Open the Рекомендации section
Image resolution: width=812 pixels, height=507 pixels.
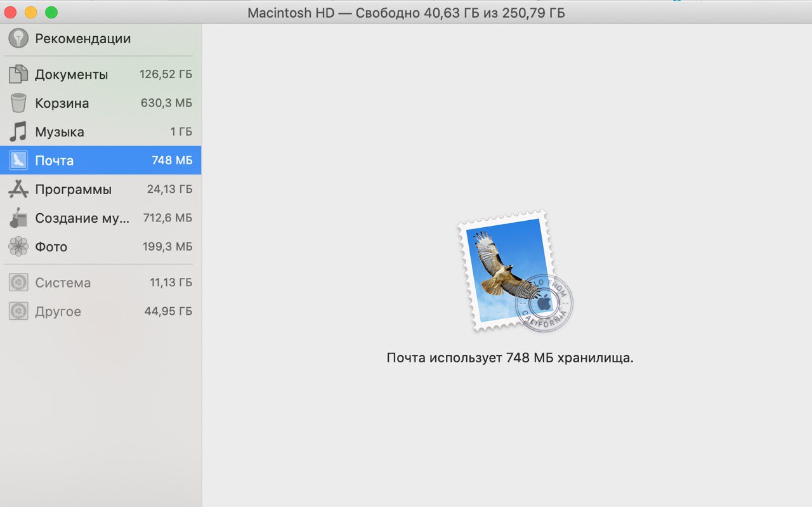[83, 39]
